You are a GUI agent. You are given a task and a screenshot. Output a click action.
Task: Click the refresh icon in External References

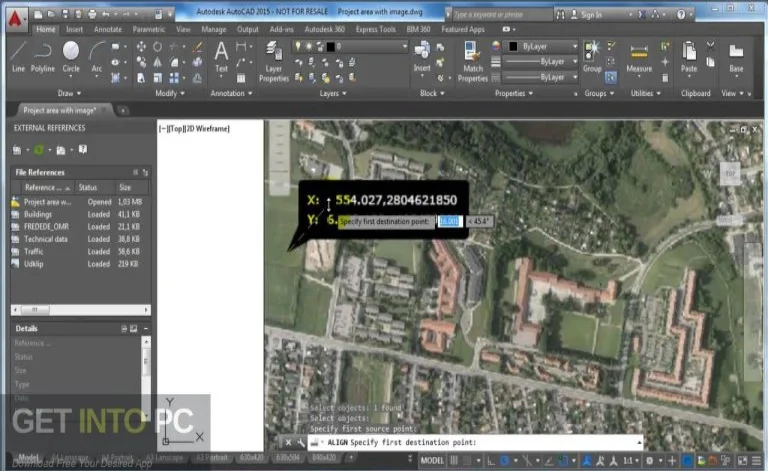[x=39, y=150]
